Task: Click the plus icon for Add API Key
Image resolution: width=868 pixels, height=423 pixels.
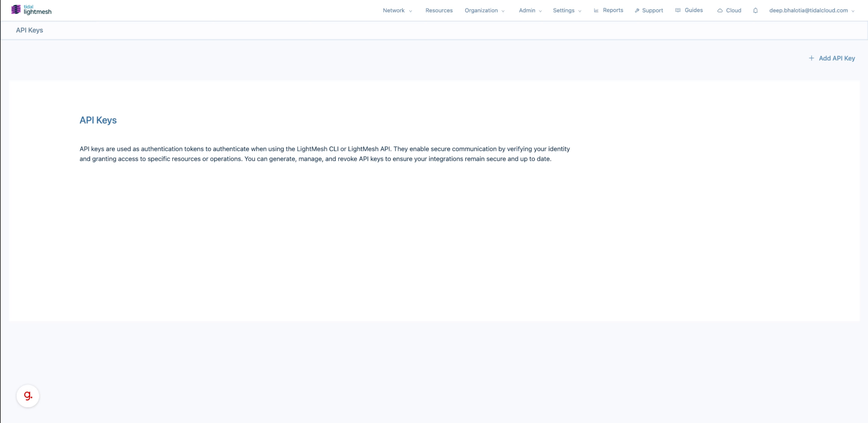Action: coord(811,58)
